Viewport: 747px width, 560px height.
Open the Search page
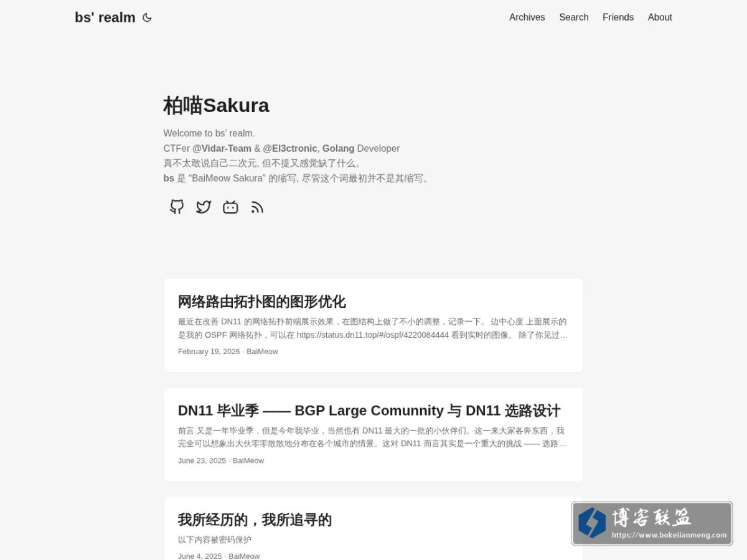click(x=573, y=17)
